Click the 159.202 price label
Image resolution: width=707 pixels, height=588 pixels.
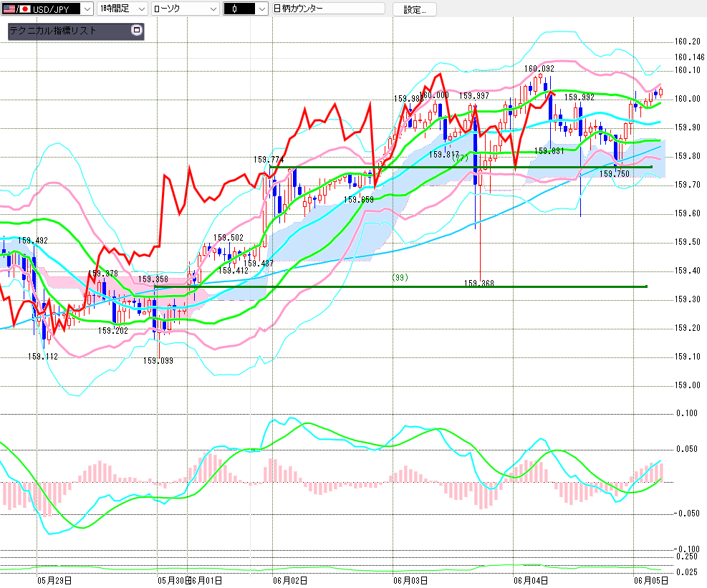point(113,330)
